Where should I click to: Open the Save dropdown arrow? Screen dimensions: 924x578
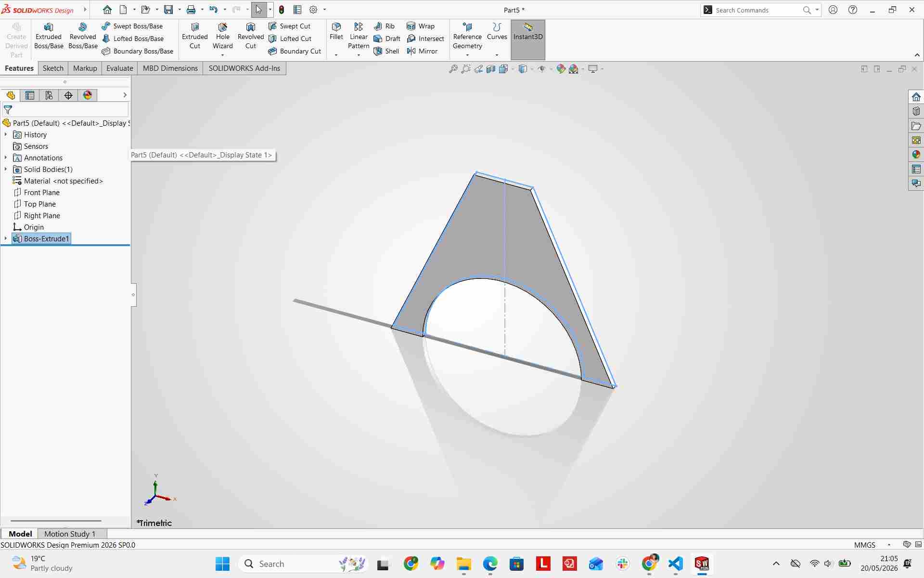(x=180, y=10)
